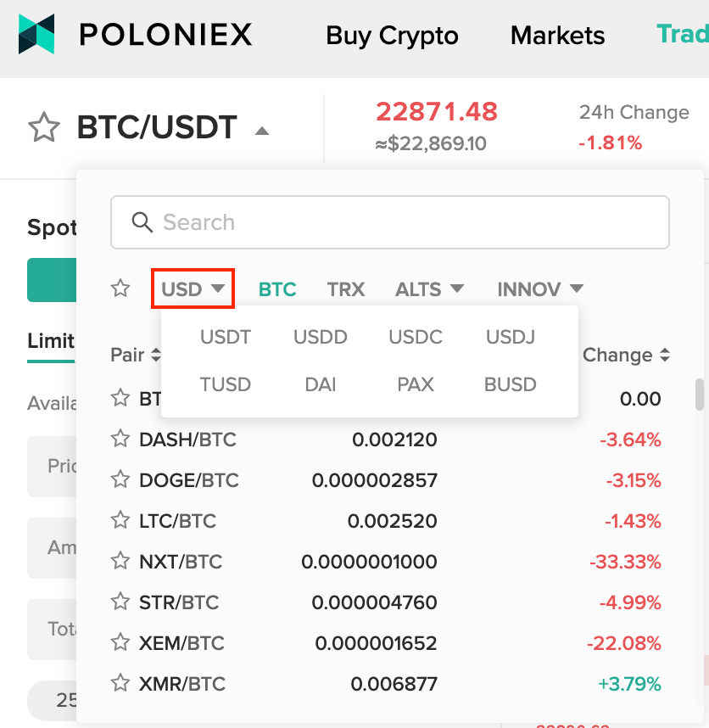Click the pair list scrollbar thumb
Viewport: 709px width, 728px height.
pyautogui.click(x=700, y=395)
